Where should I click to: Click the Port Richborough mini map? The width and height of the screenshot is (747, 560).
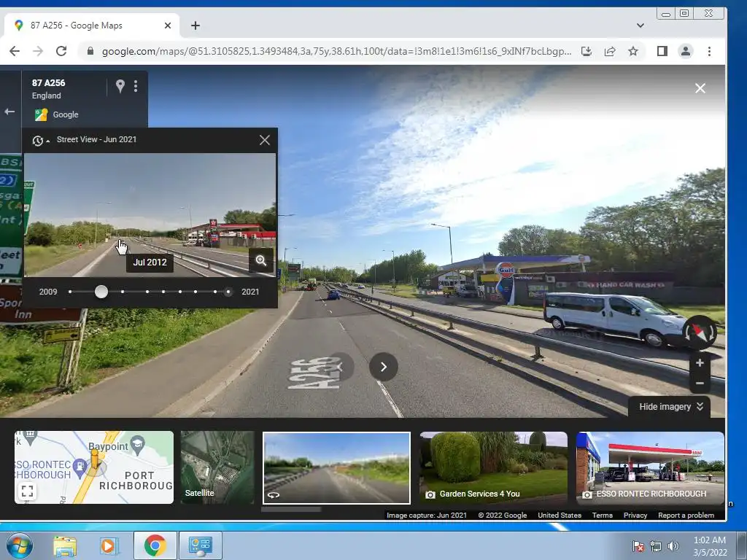tap(94, 467)
